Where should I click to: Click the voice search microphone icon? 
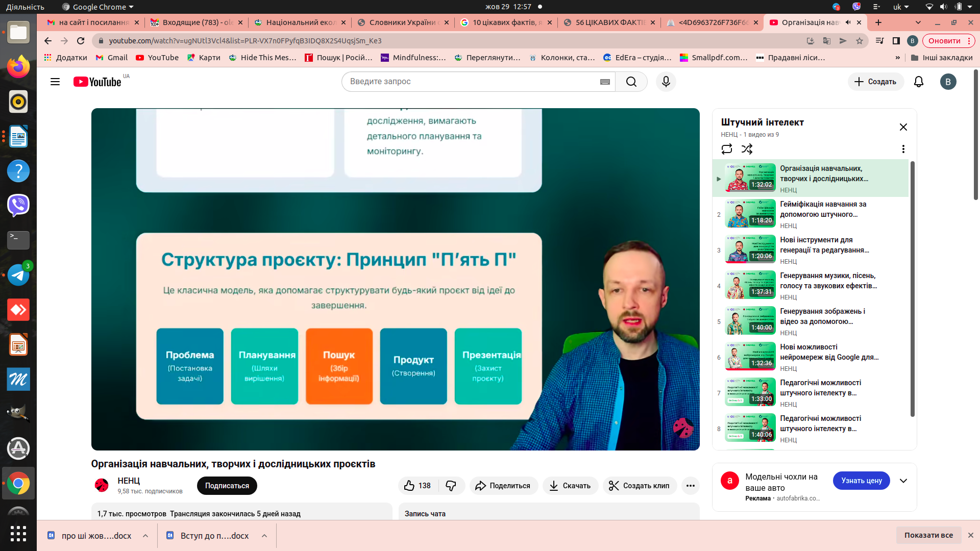[666, 82]
